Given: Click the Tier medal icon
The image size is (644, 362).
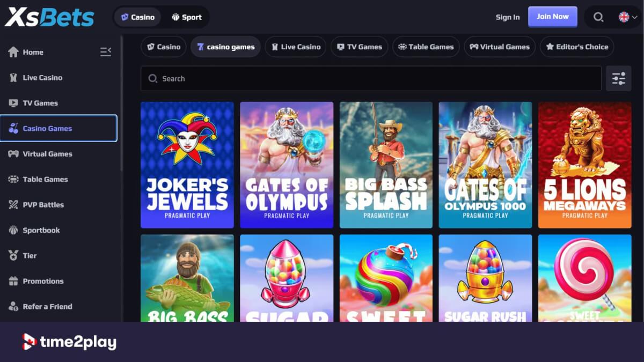Looking at the screenshot, I should (x=13, y=256).
